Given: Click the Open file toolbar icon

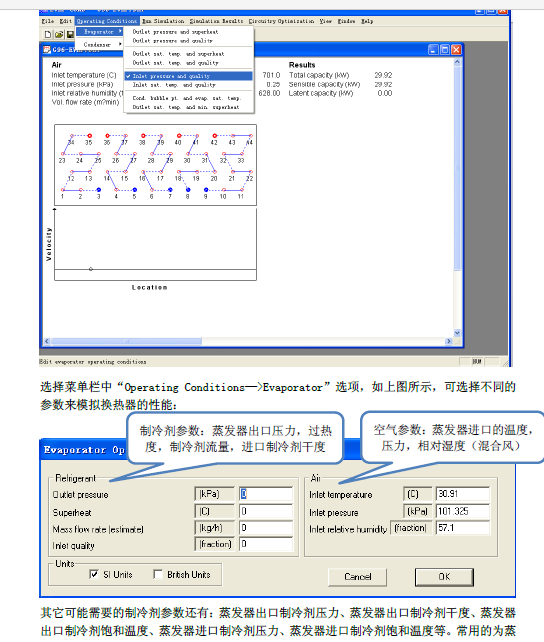Looking at the screenshot, I should point(59,35).
